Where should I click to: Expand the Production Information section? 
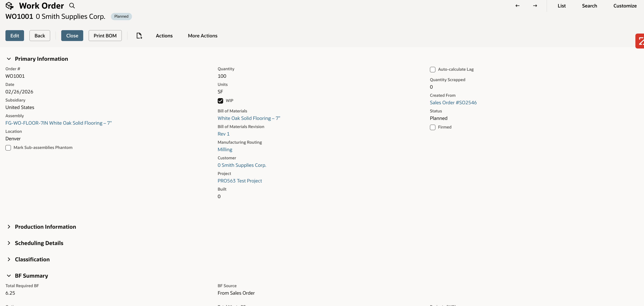pos(9,227)
